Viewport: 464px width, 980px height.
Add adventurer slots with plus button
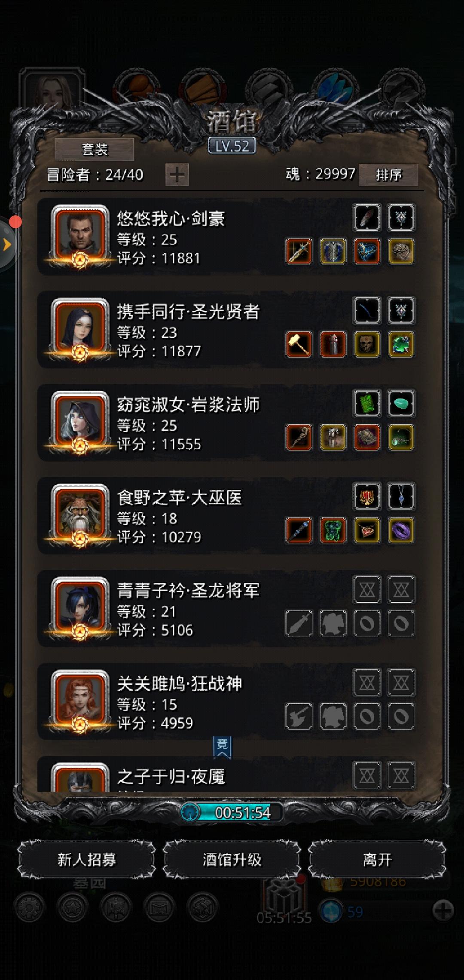coord(177,175)
